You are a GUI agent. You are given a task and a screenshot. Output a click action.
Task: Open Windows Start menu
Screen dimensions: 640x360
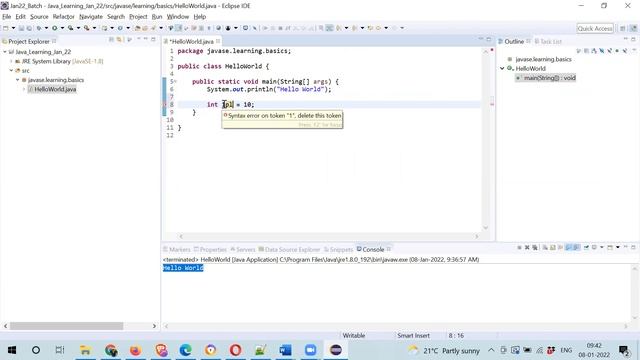(x=12, y=350)
